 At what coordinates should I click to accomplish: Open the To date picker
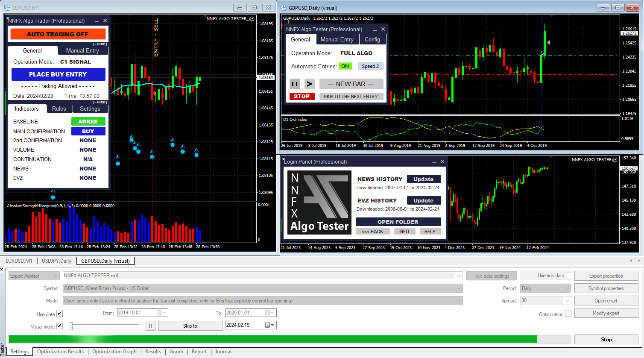[270, 313]
